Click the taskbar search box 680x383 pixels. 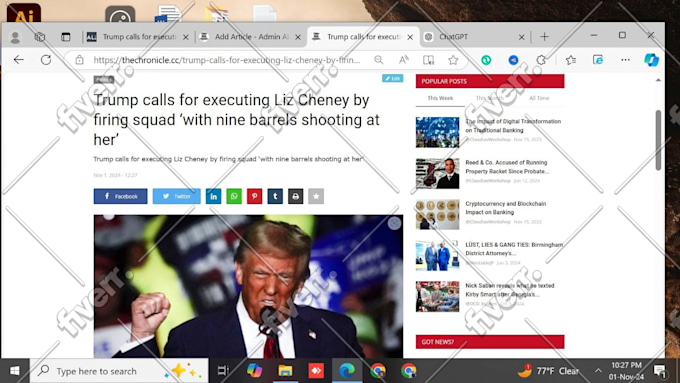119,371
